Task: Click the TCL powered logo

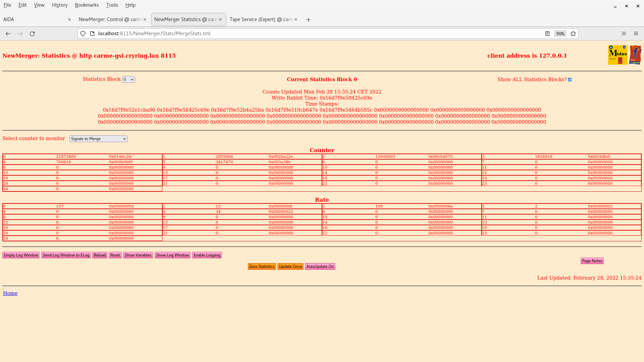Action: click(635, 55)
